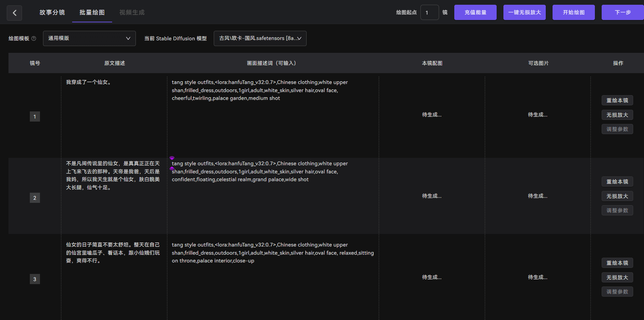Click the 操作 column header
This screenshot has height=320, width=644.
(618, 63)
